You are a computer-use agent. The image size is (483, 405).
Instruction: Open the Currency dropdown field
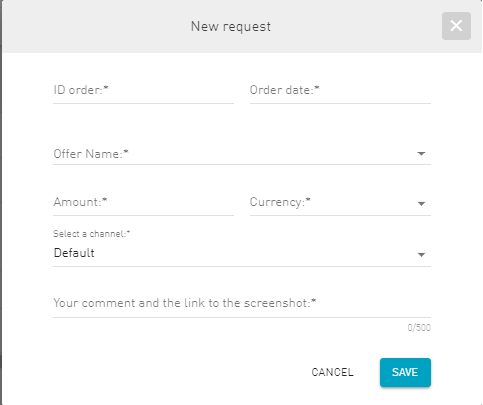(x=340, y=202)
